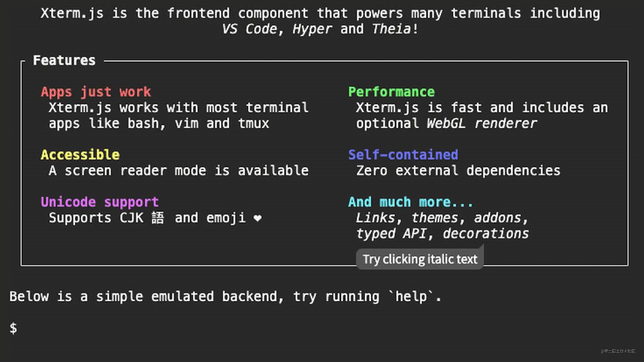Click the CJK character 語
Viewport: 644px width, 362px height.
coord(158,218)
